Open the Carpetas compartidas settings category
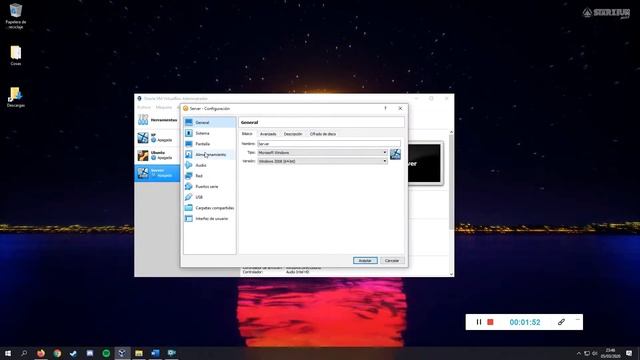This screenshot has height=360, width=640. tap(209, 208)
